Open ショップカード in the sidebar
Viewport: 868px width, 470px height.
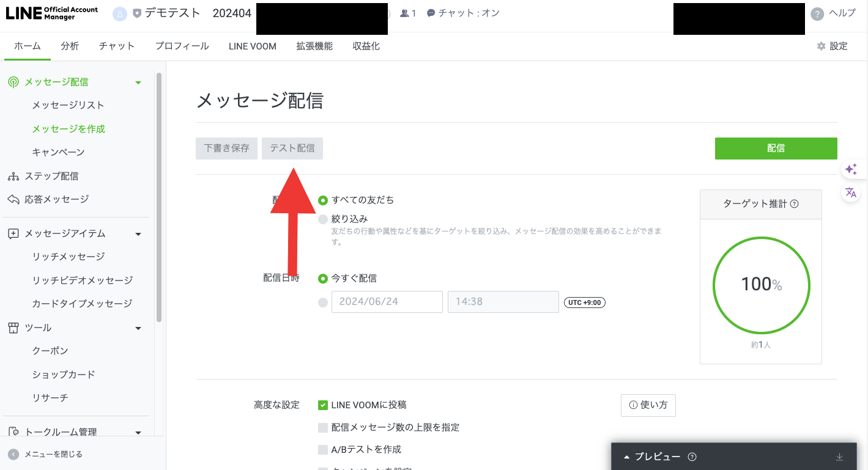tap(64, 375)
